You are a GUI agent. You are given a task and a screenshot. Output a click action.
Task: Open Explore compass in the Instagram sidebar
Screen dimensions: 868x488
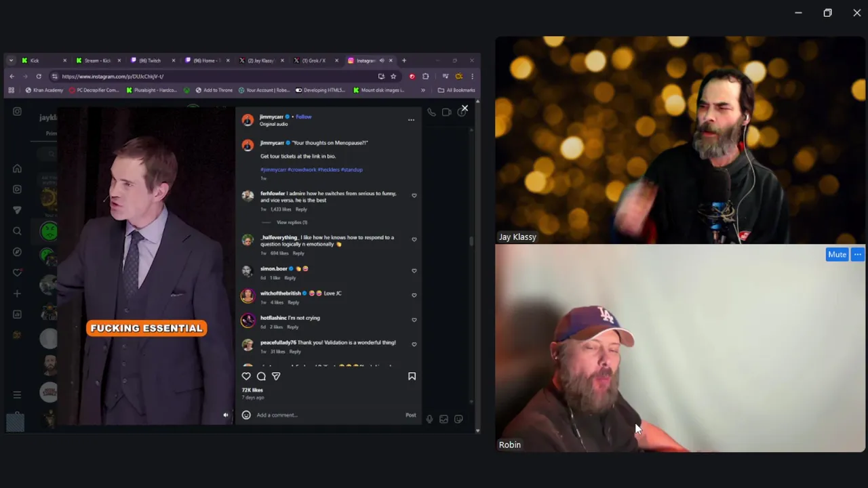(17, 252)
